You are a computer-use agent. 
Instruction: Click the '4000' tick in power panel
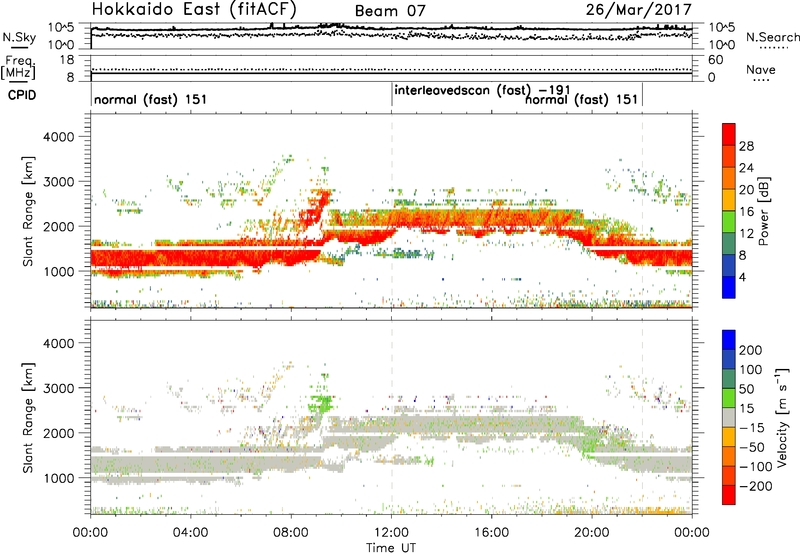(x=58, y=137)
